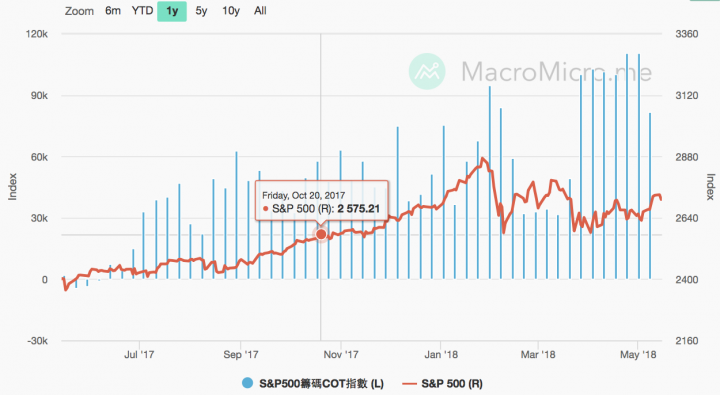
Task: Switch zoom range to 5y
Action: (201, 11)
